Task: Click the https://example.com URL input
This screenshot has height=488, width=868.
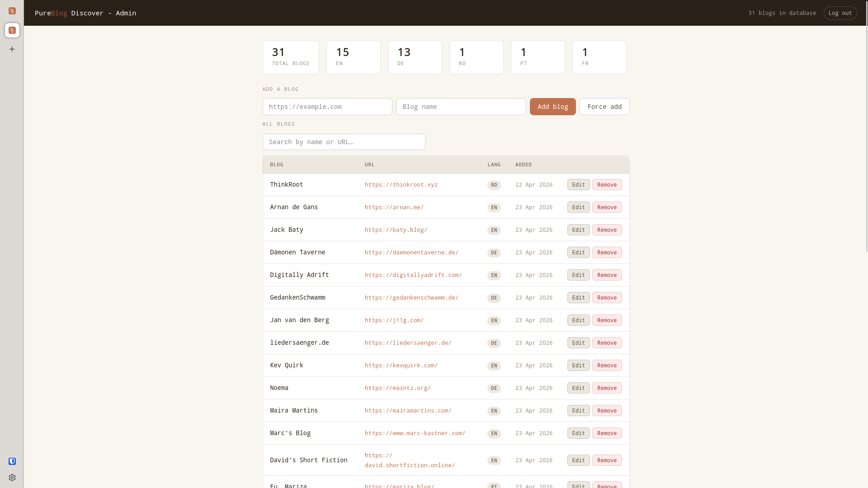Action: 327,107
